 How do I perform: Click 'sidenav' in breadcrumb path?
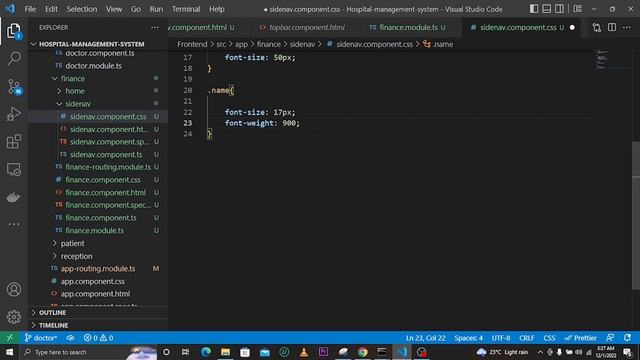[302, 44]
